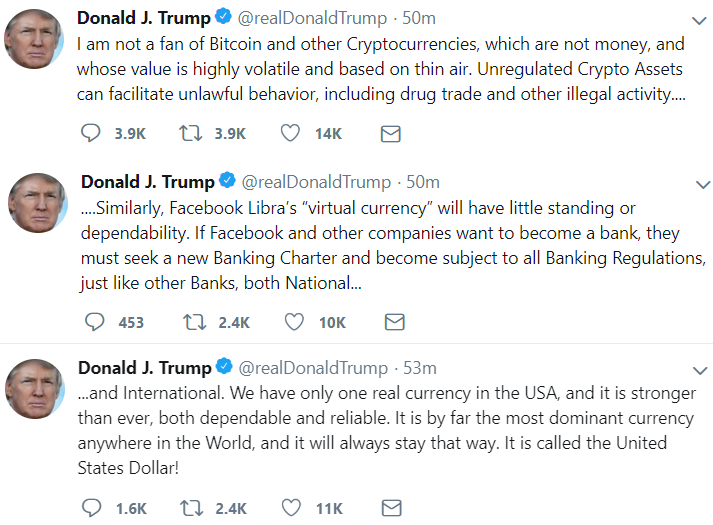
Task: Open the 53m timestamp link
Action: click(420, 368)
